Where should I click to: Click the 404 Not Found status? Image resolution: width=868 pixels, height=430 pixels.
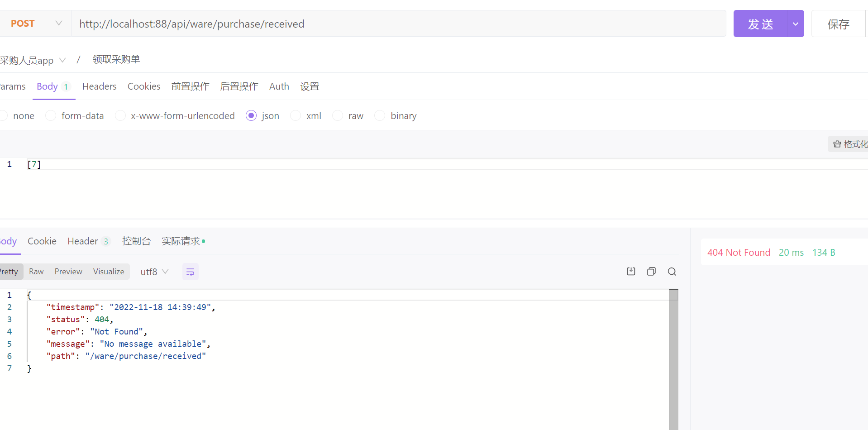[x=739, y=253]
